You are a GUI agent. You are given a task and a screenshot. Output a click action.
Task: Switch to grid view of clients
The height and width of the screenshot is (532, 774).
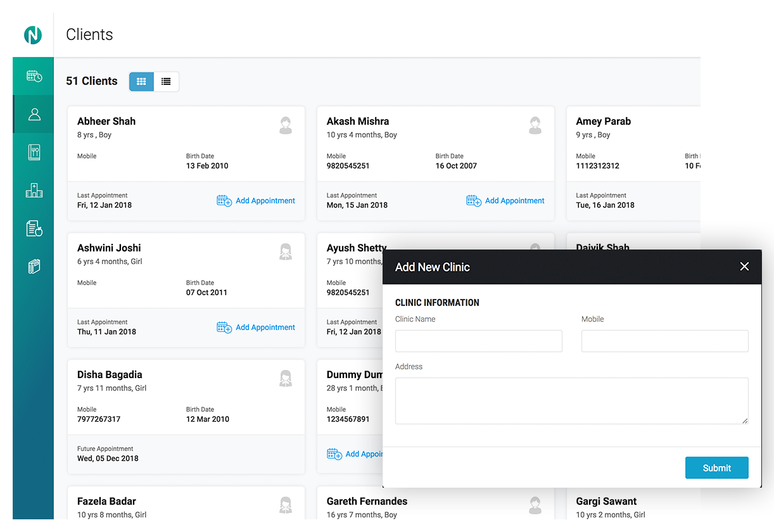pos(141,82)
